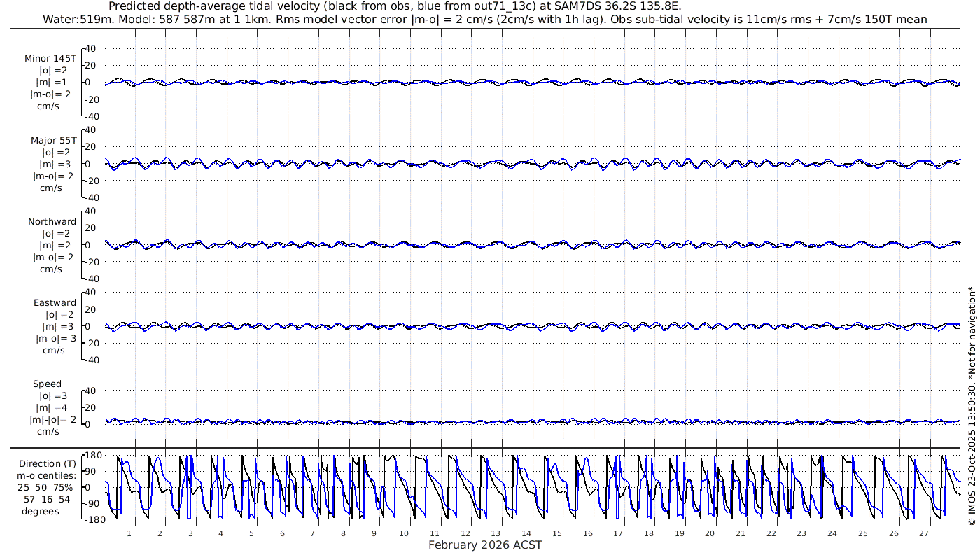Click the "|m-o|= 3" value in Eastward panel

(56, 338)
